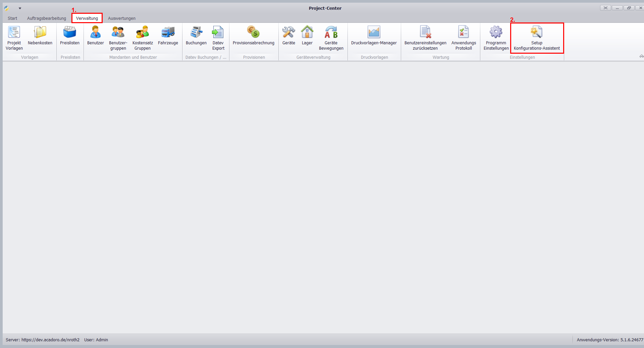Open Projekt Vorlagen from the ribbon
Image resolution: width=644 pixels, height=348 pixels.
pos(14,38)
